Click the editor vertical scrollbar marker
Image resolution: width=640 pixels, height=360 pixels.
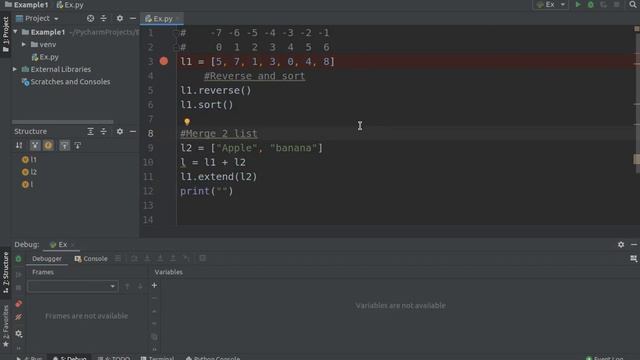coord(636,159)
